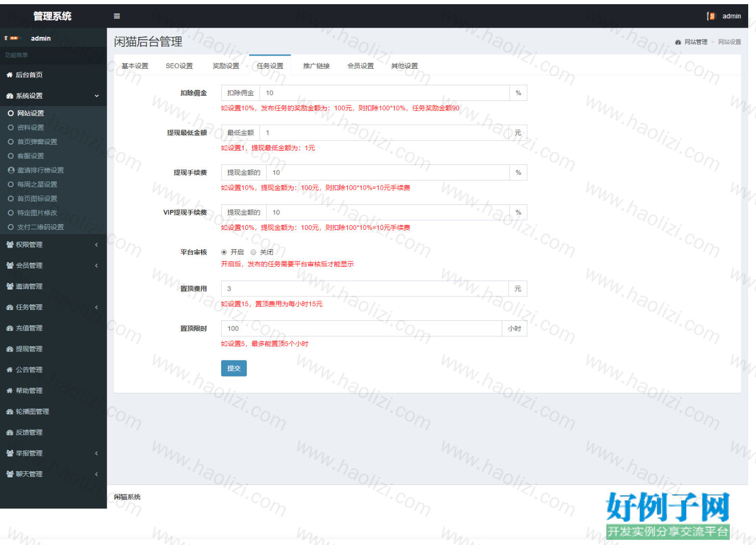This screenshot has height=545, width=756.
Task: Open the 奖励设置 tab
Action: pos(226,66)
